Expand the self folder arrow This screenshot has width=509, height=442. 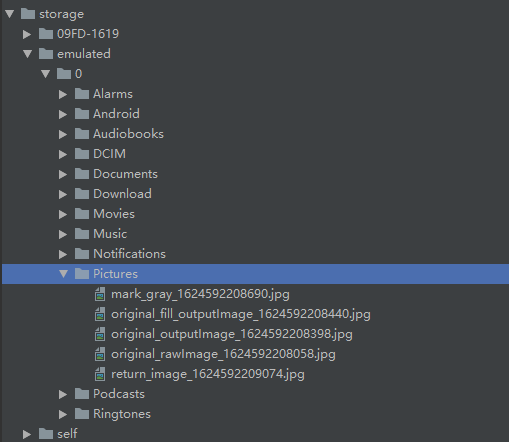click(27, 434)
